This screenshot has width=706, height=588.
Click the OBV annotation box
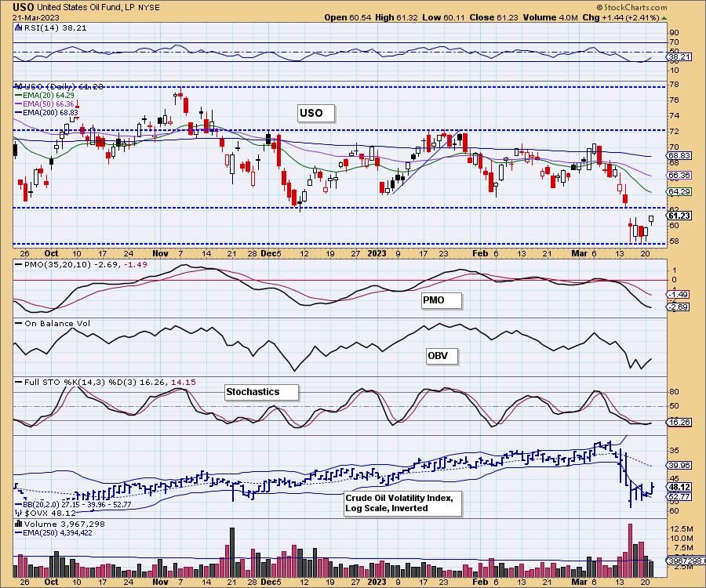[x=442, y=356]
